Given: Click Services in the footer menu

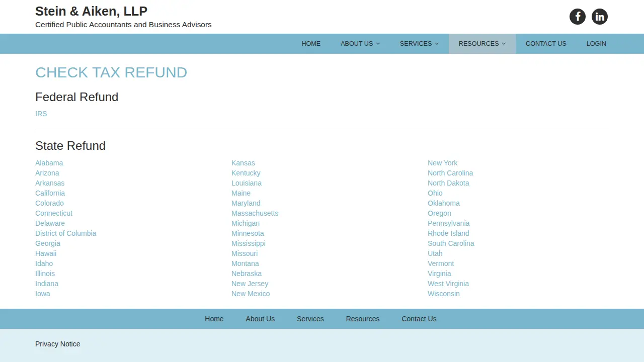Looking at the screenshot, I should 310,319.
